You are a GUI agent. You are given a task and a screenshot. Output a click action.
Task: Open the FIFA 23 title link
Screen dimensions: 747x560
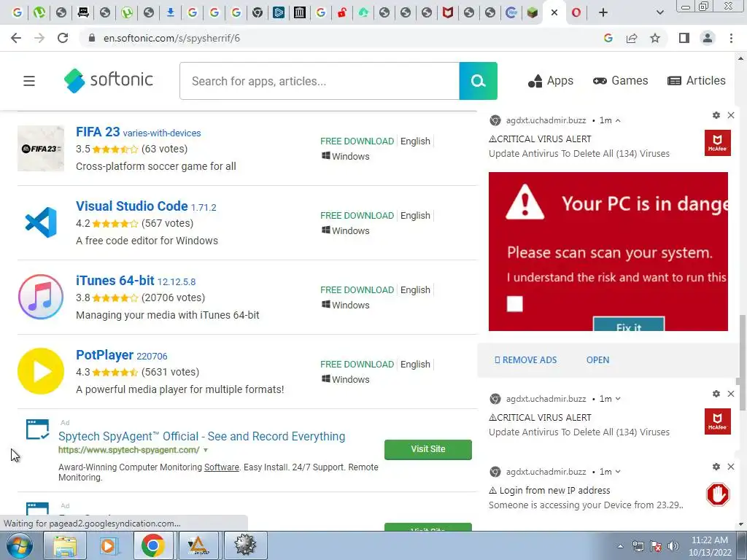[x=98, y=132]
